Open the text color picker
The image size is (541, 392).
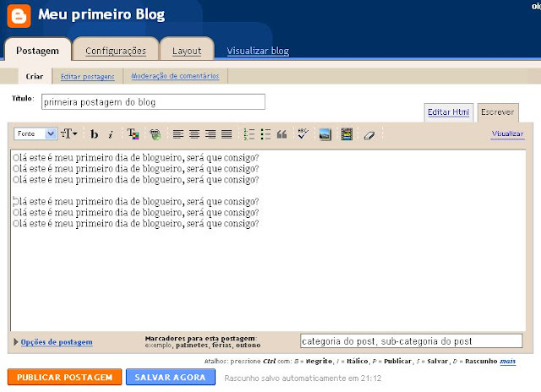[133, 133]
